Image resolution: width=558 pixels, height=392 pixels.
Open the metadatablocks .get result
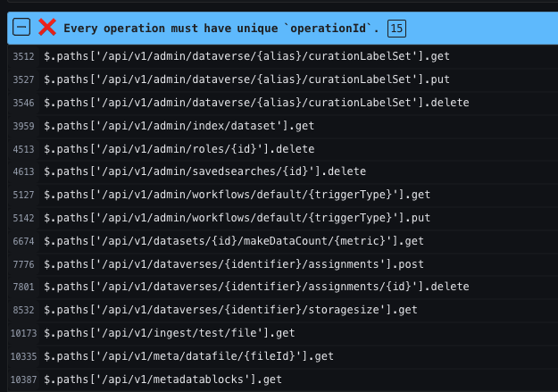(x=162, y=379)
